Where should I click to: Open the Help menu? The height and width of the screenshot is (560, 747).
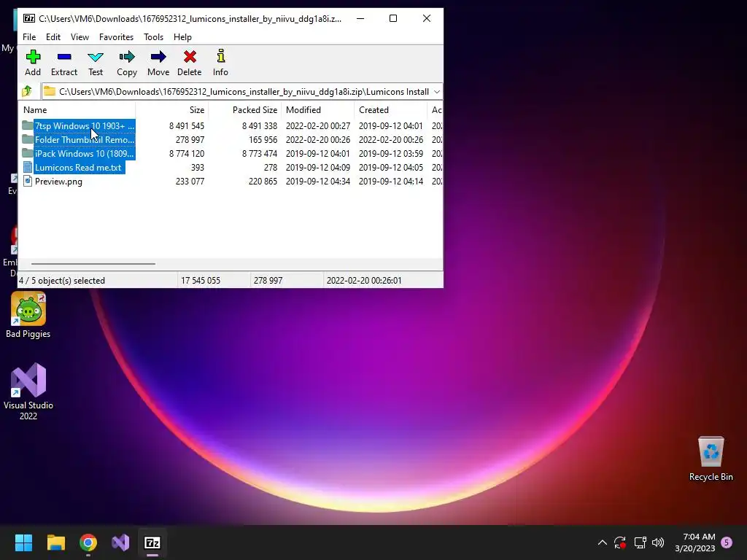click(x=182, y=37)
